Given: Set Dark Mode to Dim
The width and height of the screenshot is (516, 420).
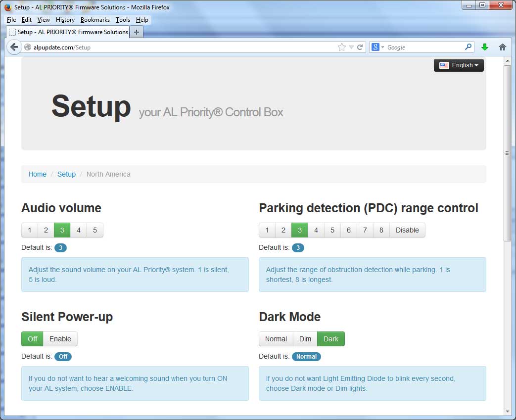Looking at the screenshot, I should [305, 339].
